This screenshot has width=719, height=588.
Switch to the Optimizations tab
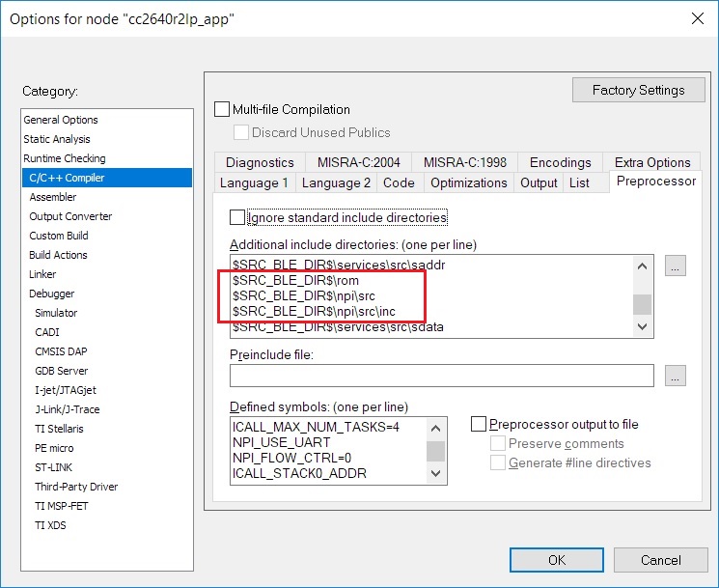click(x=468, y=182)
